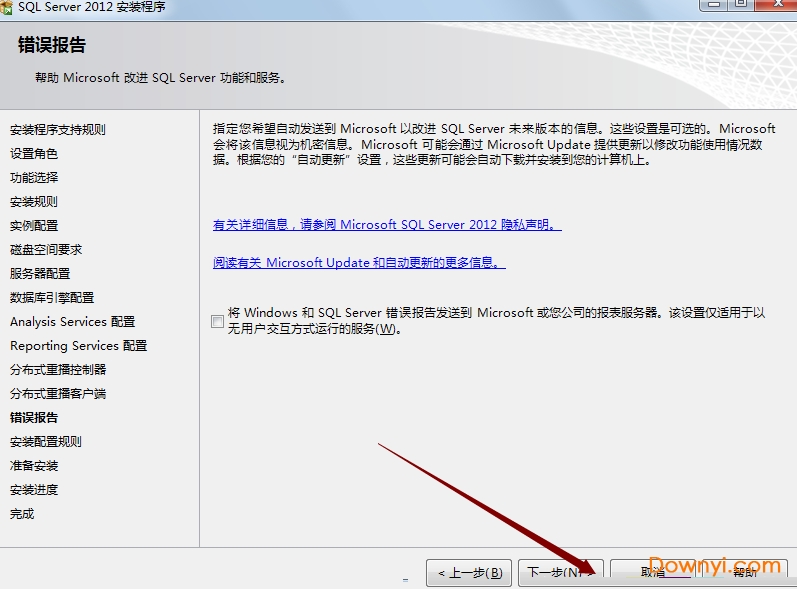Select 数据库引擎配置 step
797x589 pixels.
52,298
